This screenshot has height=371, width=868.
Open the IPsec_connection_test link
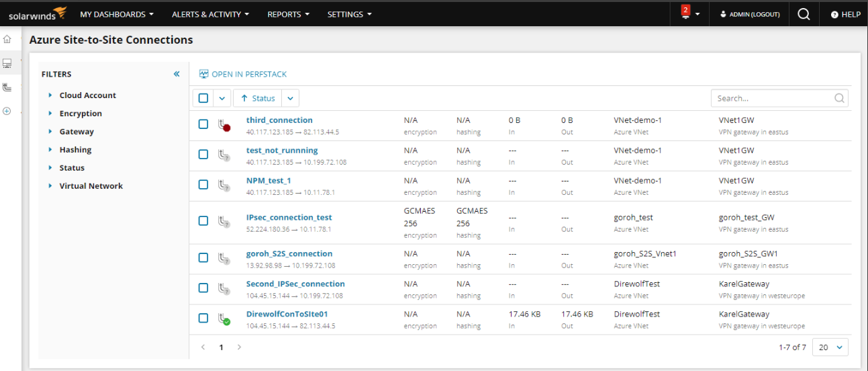click(x=289, y=218)
